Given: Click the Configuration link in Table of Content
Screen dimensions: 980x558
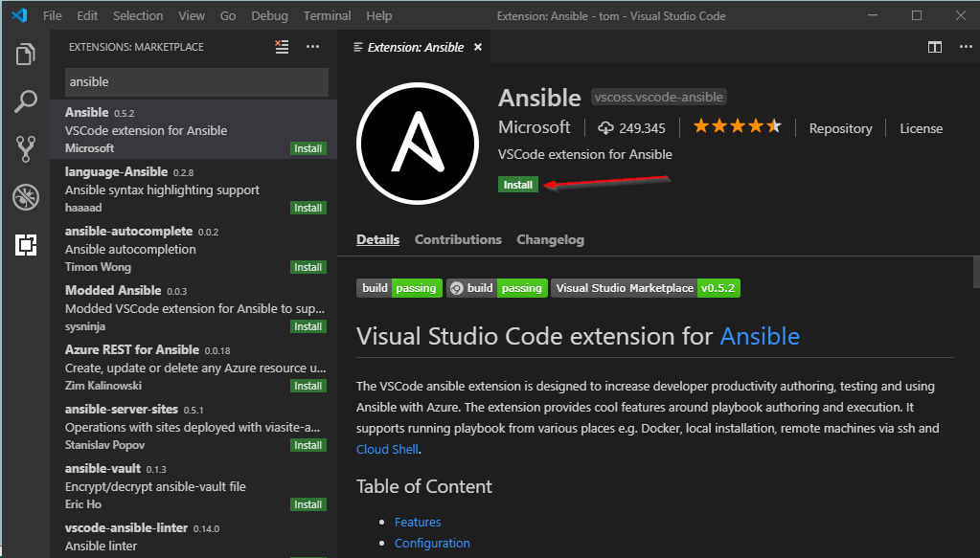Looking at the screenshot, I should point(431,543).
